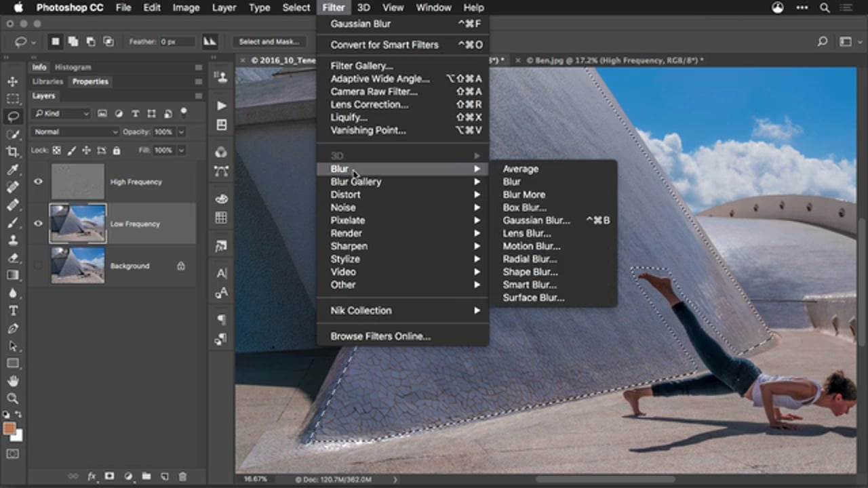Open Filter Gallery...
Screen dimensions: 868x488
[403, 66]
